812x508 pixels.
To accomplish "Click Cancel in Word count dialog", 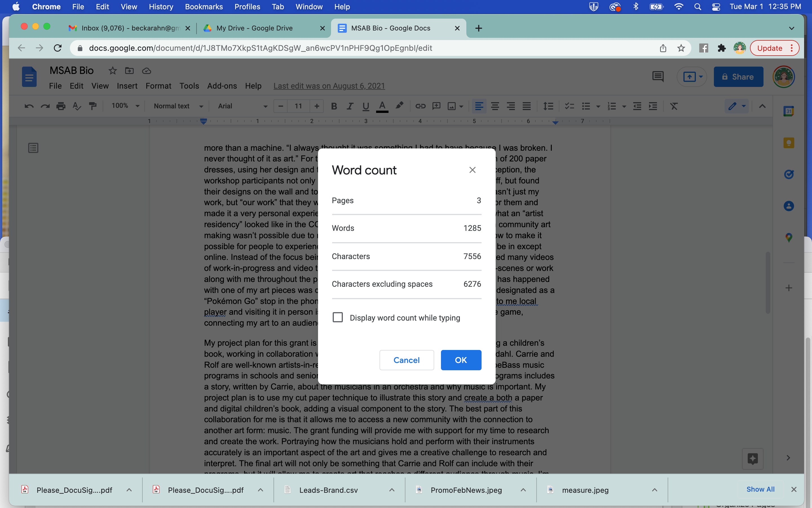I will (x=406, y=360).
